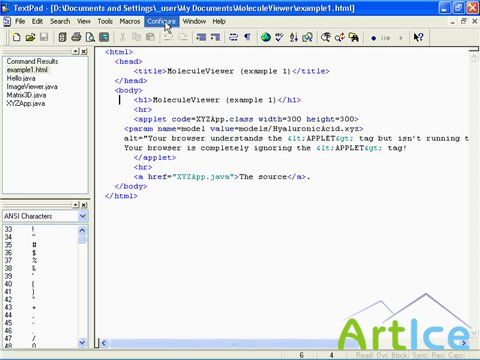Open the context help pointer icon
Screen dimensions: 480x360
pyautogui.click(x=418, y=37)
